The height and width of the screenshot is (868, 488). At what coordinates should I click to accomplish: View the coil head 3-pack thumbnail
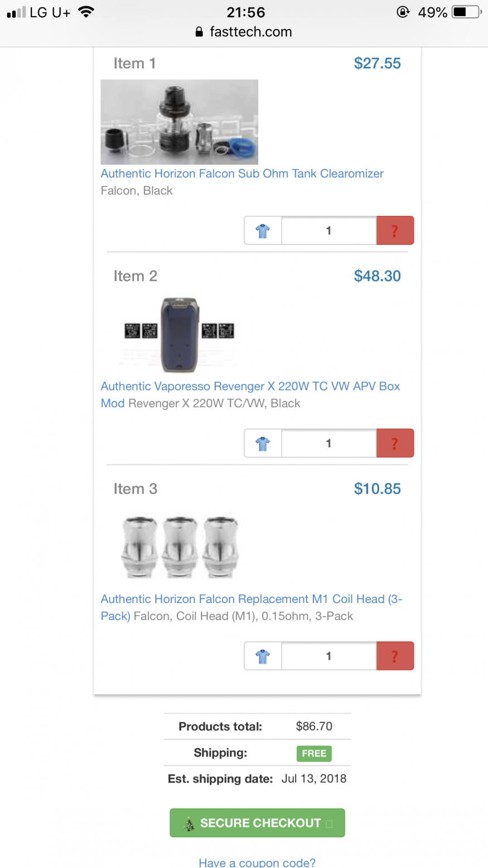pyautogui.click(x=179, y=547)
